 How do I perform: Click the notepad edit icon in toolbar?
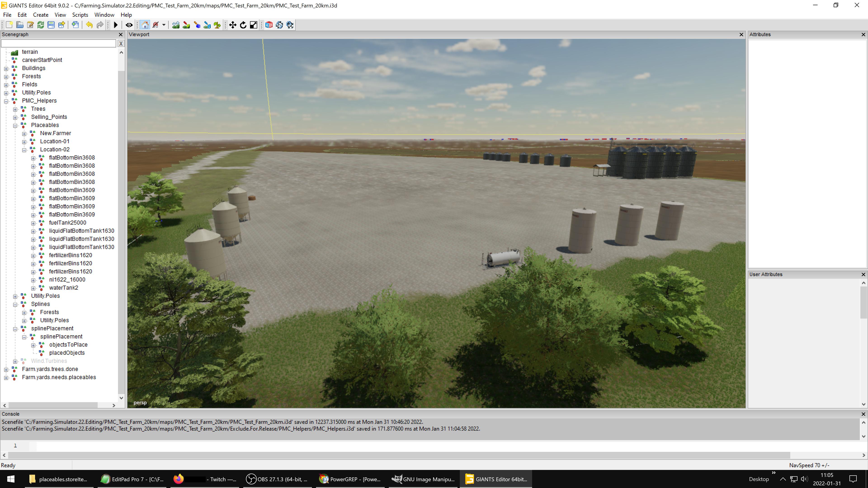(30, 25)
